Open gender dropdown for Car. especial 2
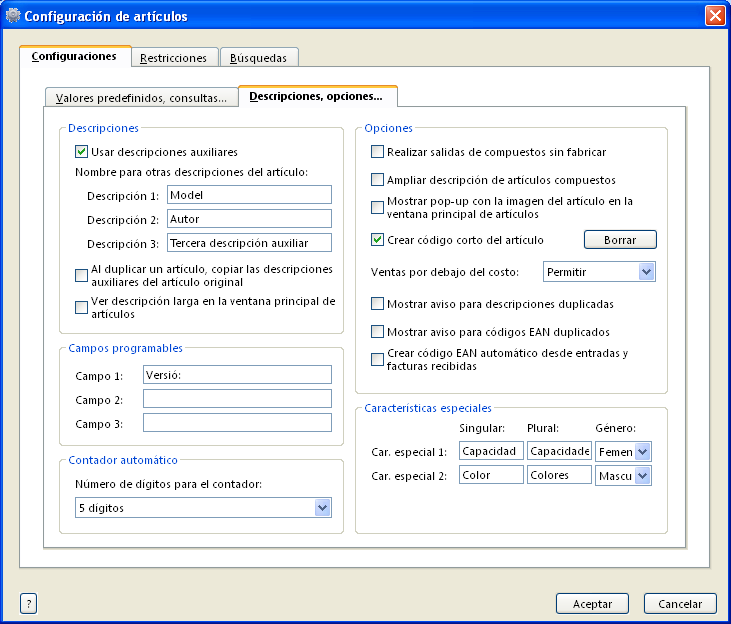The height and width of the screenshot is (624, 731). tap(643, 476)
